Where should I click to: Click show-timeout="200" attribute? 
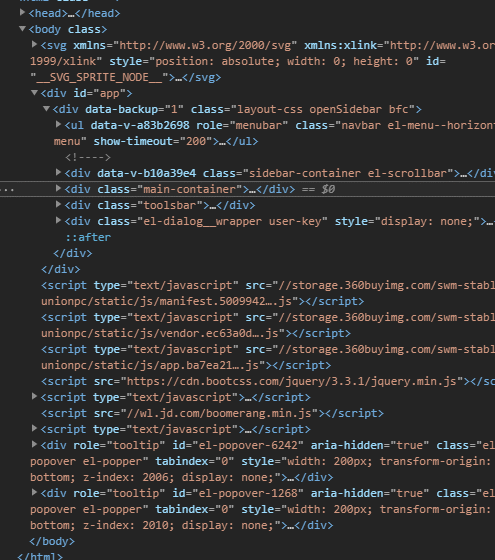click(154, 141)
